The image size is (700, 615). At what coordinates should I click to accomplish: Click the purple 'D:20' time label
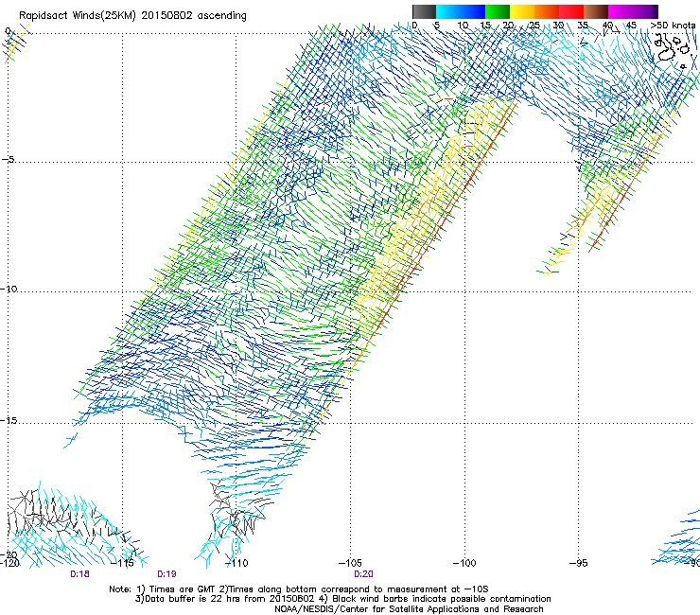[363, 574]
